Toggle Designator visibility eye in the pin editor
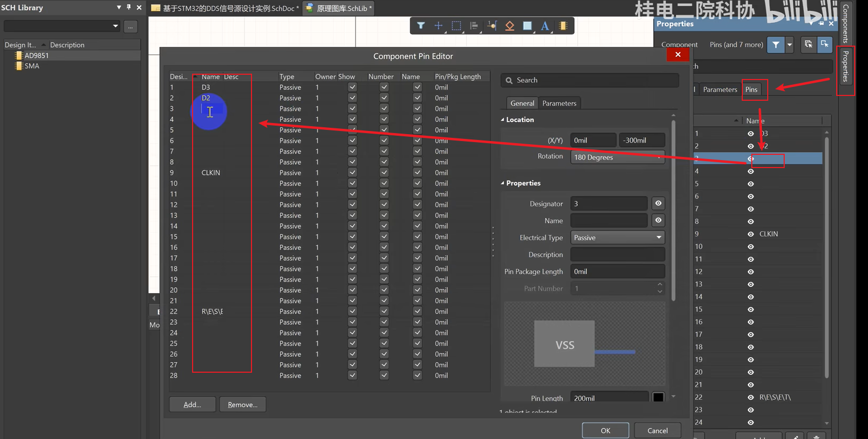Viewport: 868px width, 439px height. [x=658, y=203]
